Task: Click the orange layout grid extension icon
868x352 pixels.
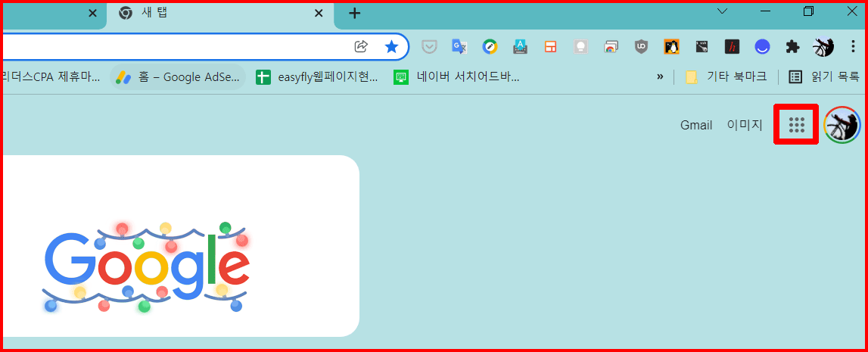Action: click(x=550, y=47)
